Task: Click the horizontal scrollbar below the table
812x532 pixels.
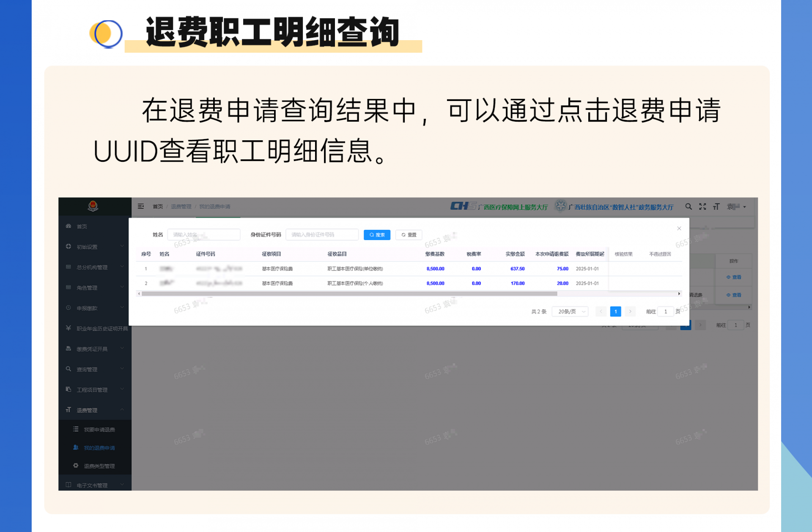Action: 348,293
